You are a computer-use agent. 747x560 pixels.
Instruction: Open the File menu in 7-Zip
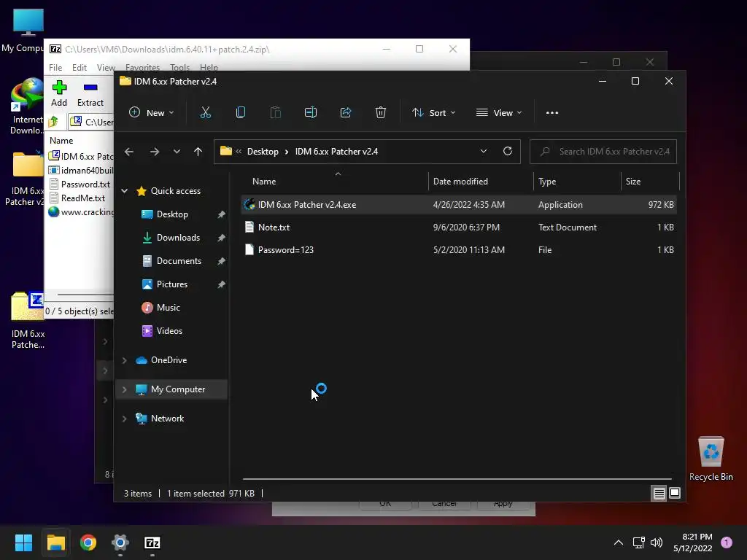[x=55, y=67]
